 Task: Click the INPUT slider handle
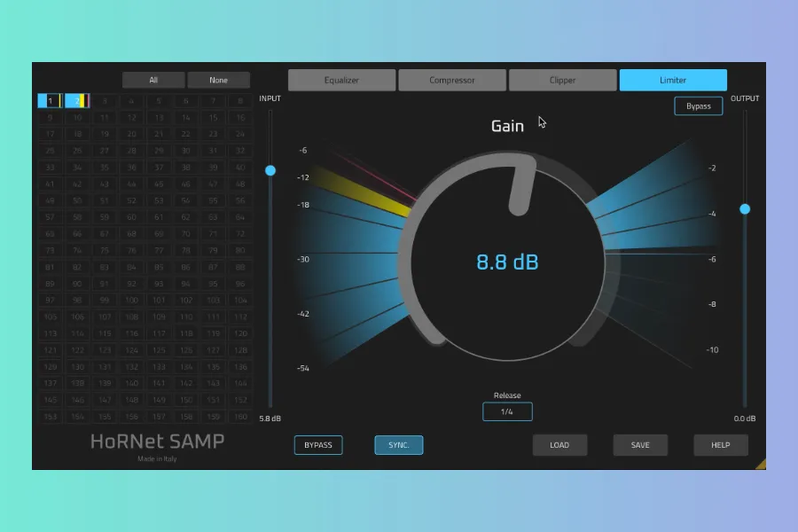pyautogui.click(x=270, y=170)
